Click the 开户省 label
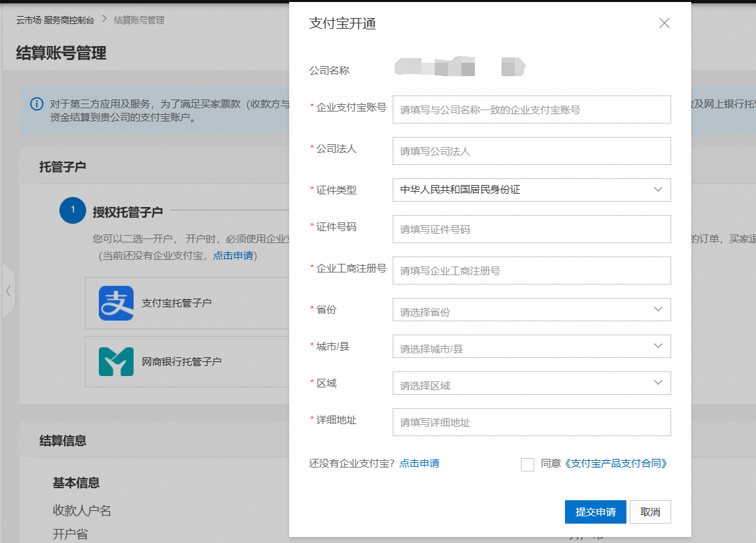 coord(70,534)
